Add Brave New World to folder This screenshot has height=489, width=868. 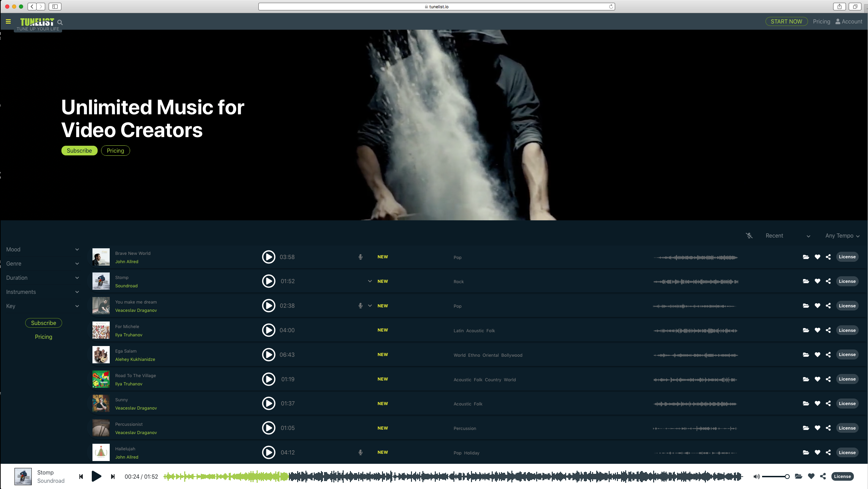pyautogui.click(x=806, y=257)
